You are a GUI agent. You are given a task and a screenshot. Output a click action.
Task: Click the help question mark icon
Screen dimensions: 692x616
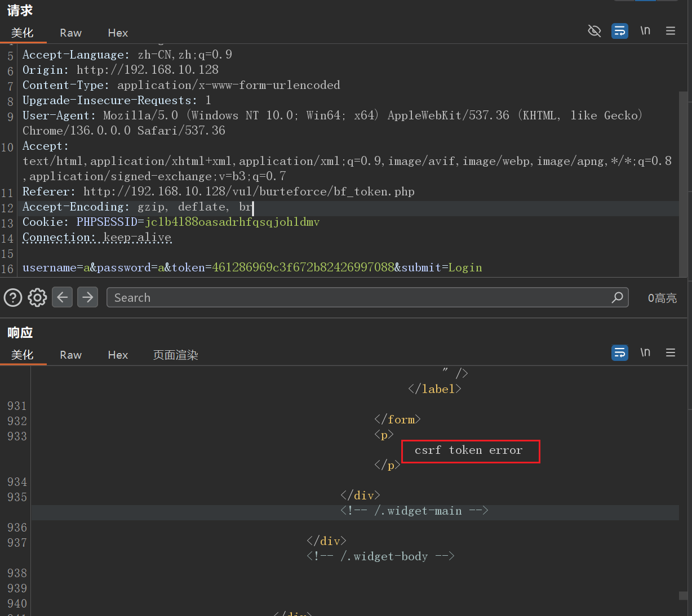coord(13,297)
